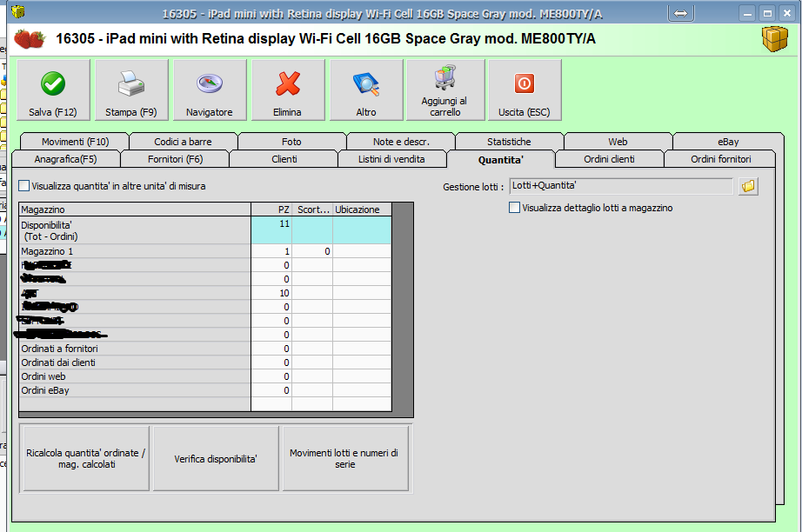The width and height of the screenshot is (802, 532).
Task: Switch to the Movimenti (F10) tab
Action: (75, 142)
